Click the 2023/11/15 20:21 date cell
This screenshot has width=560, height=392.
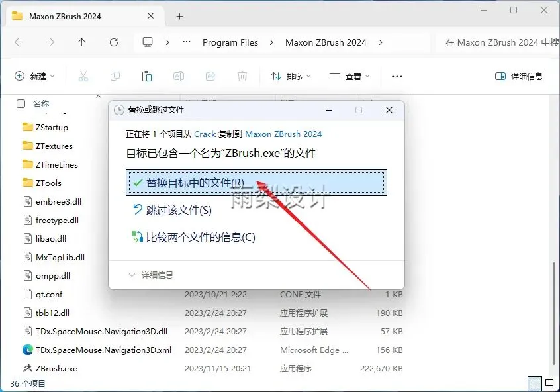[x=218, y=368]
